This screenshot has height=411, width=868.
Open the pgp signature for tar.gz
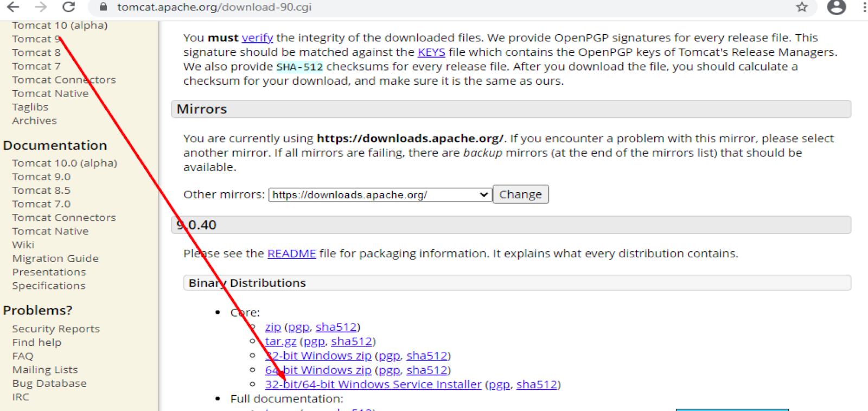[x=314, y=342]
